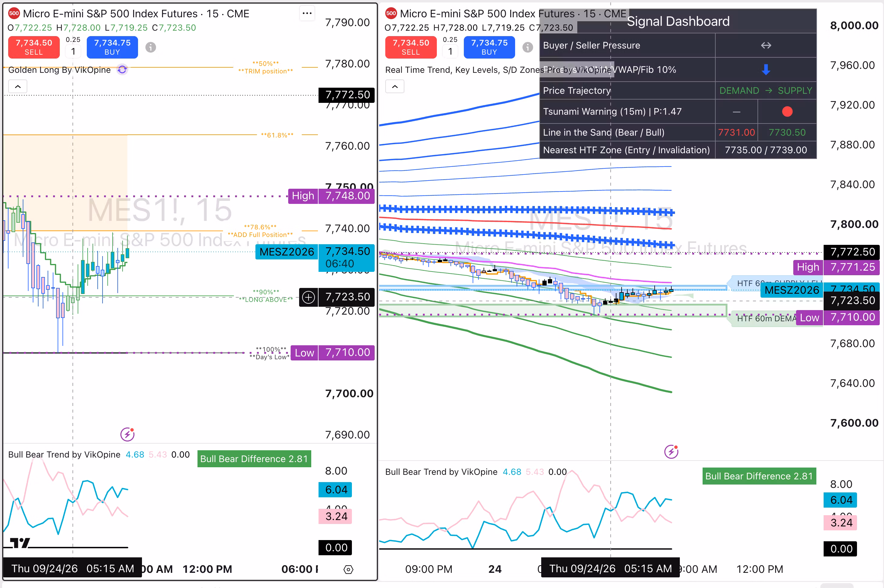Click the red 500 symbol logo on left chart
884x588 pixels.
[x=14, y=13]
